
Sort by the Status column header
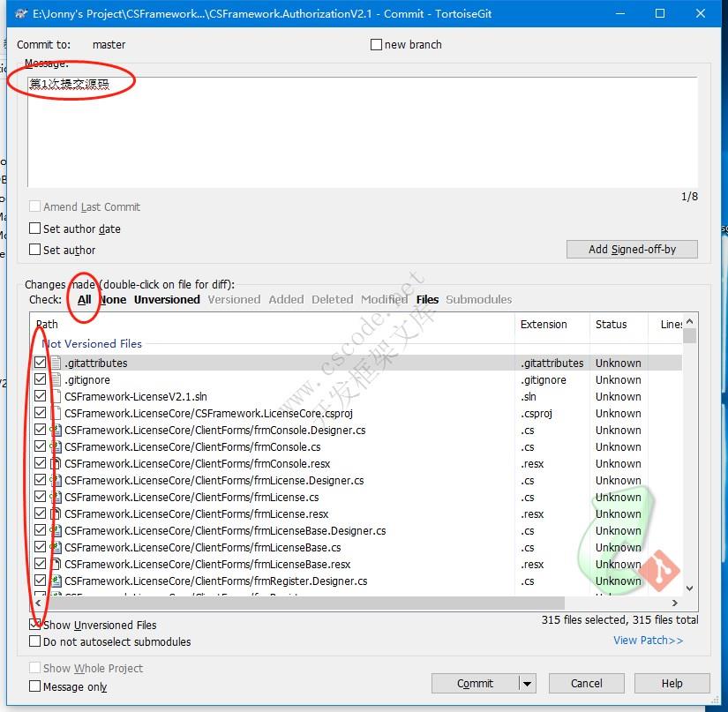[x=611, y=324]
